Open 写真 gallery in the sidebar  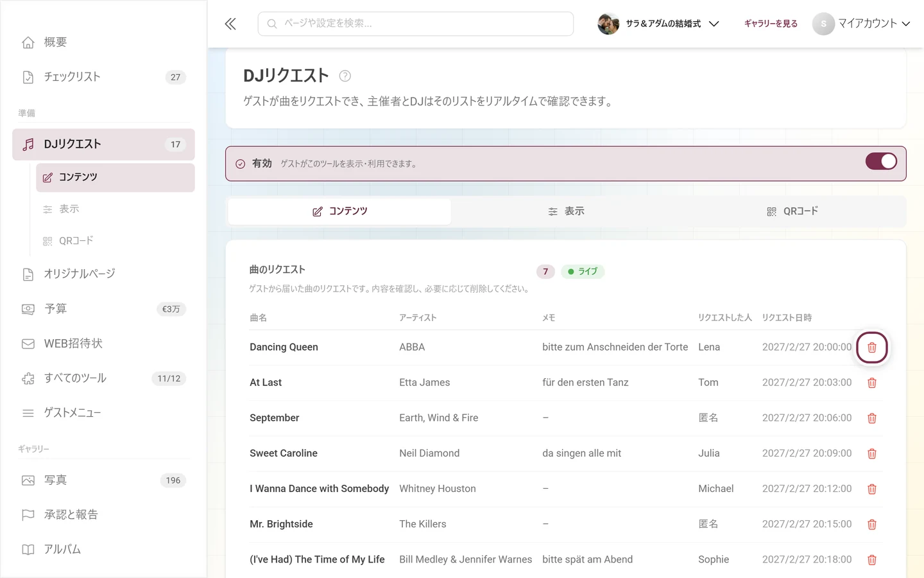[103, 480]
